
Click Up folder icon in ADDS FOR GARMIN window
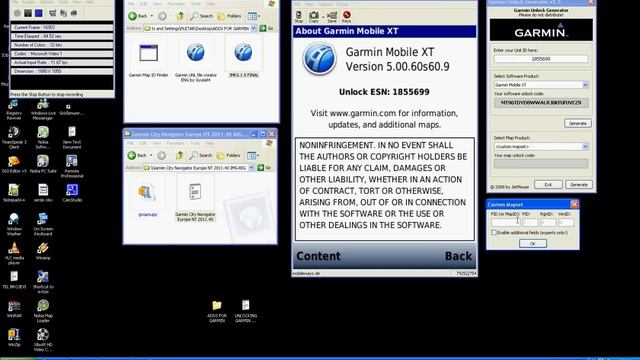[180, 16]
